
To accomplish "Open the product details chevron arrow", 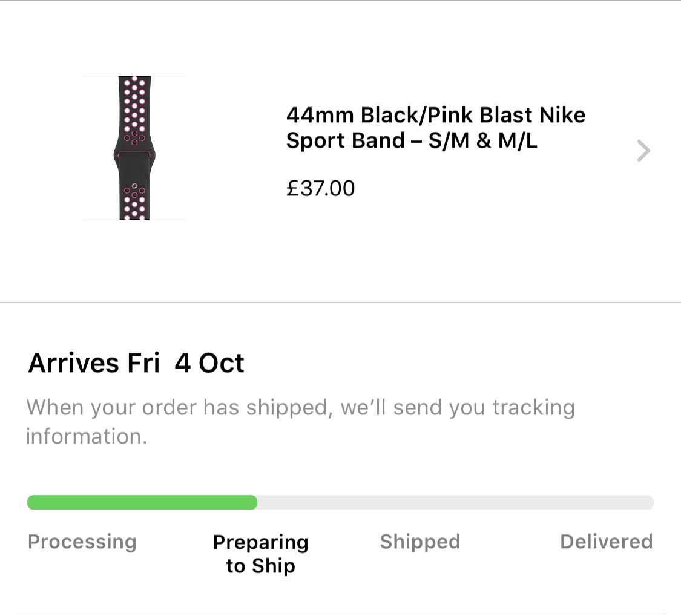I will point(643,151).
